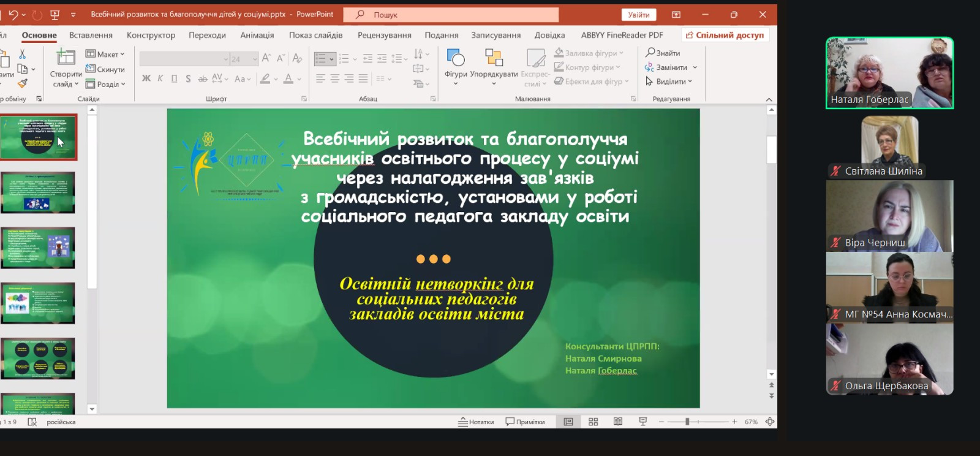Click Знайти search tool in ribbon
Image resolution: width=980 pixels, height=456 pixels.
click(663, 53)
